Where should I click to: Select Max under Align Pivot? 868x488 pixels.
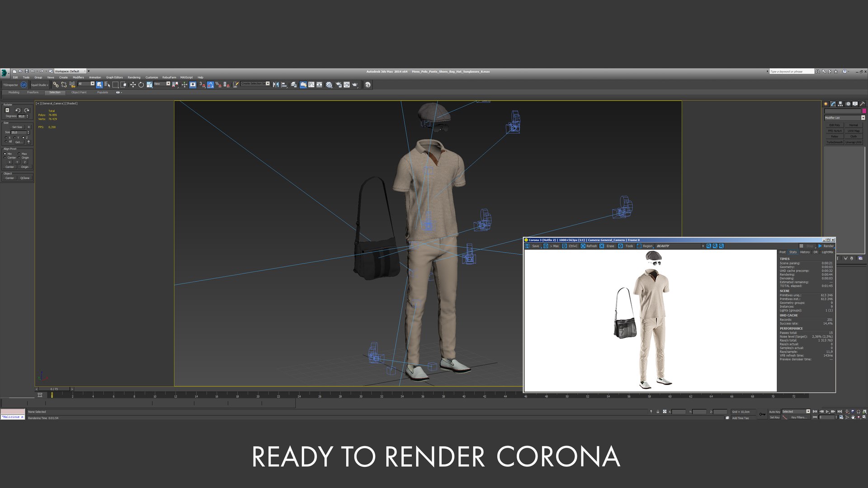pyautogui.click(x=19, y=154)
